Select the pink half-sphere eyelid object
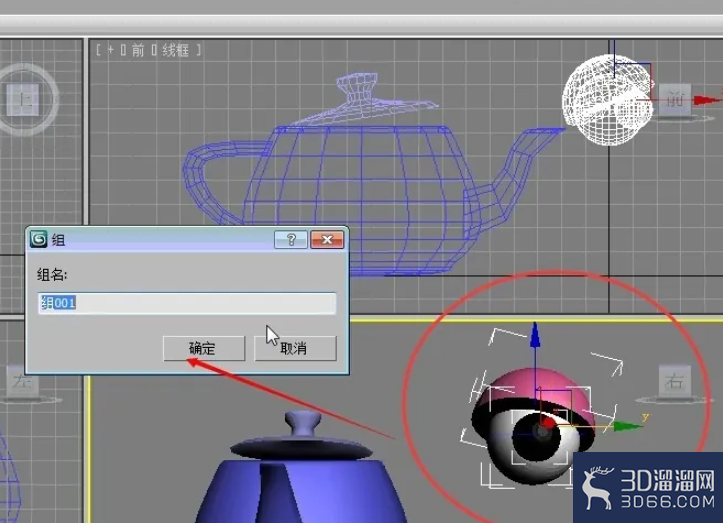 [539, 387]
